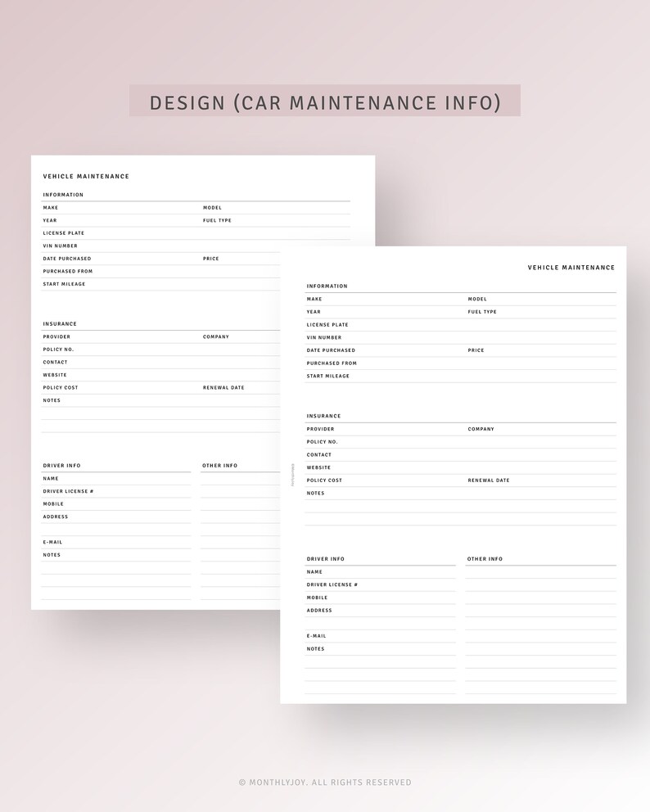Click 'DRIVER INFO' header on left page
650x812 pixels.
pyautogui.click(x=61, y=466)
